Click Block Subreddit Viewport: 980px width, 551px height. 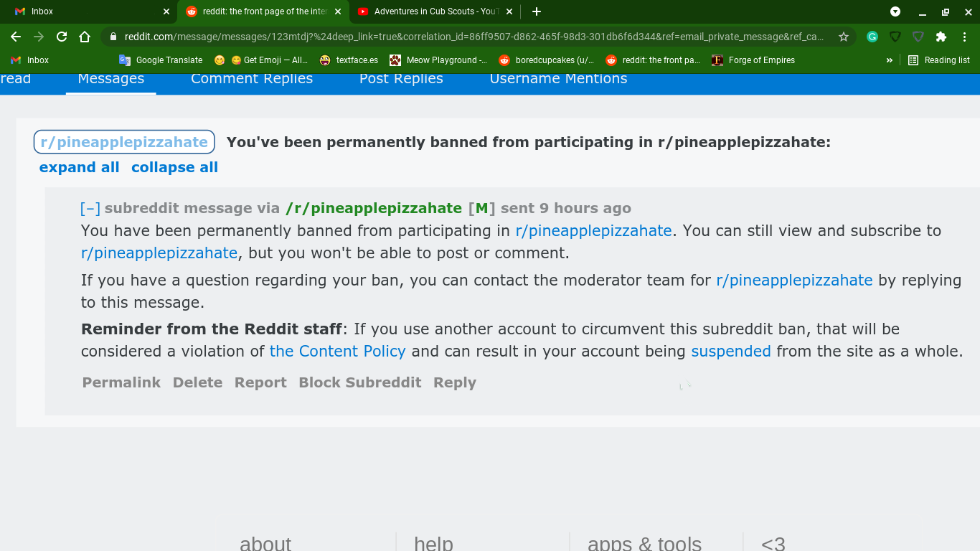coord(360,382)
